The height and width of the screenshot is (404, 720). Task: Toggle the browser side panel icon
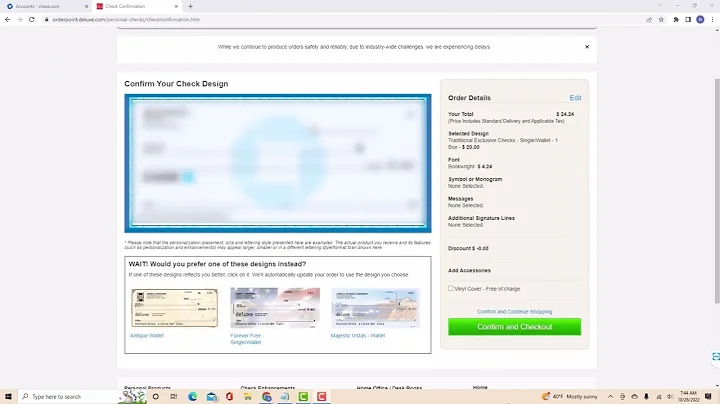pos(688,20)
